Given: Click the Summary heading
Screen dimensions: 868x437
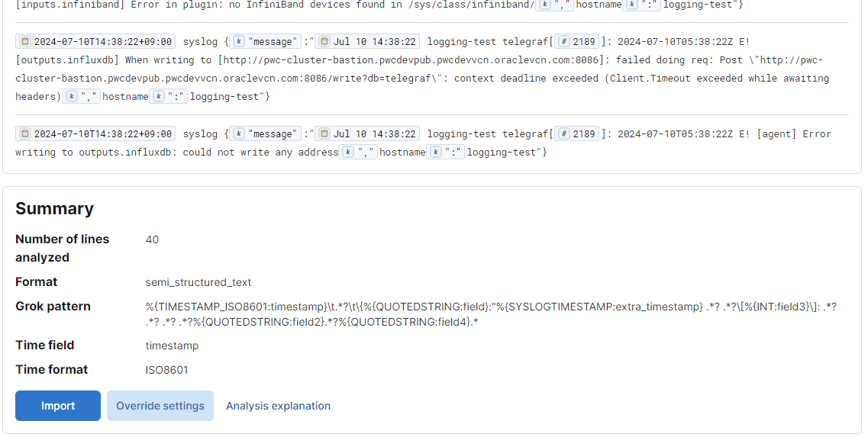Looking at the screenshot, I should coord(54,209).
